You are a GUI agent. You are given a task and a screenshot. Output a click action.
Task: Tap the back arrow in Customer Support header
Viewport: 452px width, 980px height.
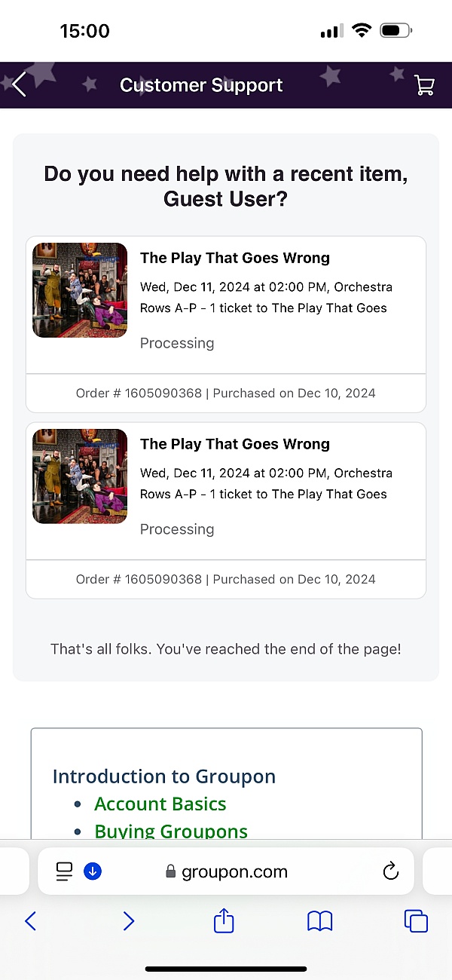point(20,84)
